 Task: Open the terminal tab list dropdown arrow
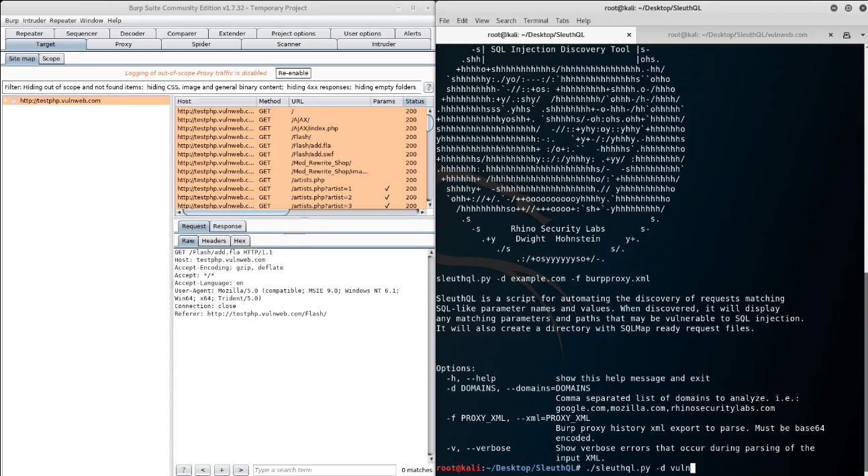(x=863, y=35)
